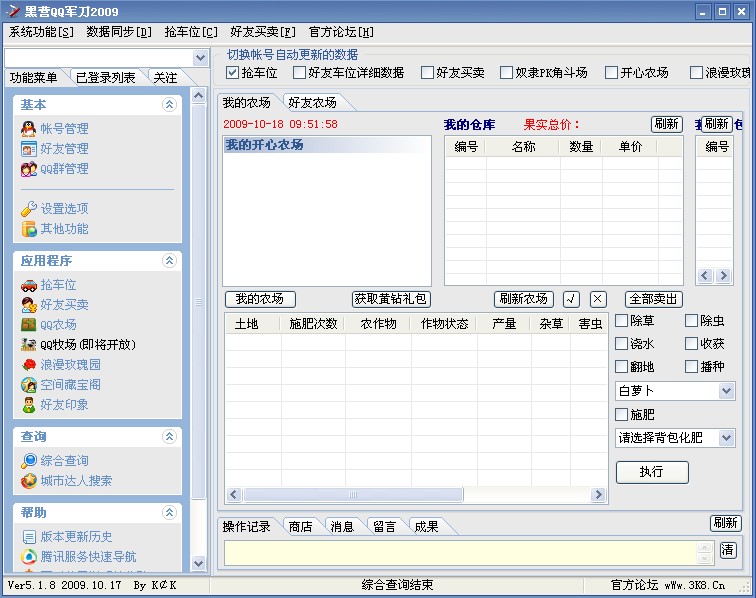Open the 请选择背包化肥 dropdown
The width and height of the screenshot is (756, 598).
(x=726, y=438)
